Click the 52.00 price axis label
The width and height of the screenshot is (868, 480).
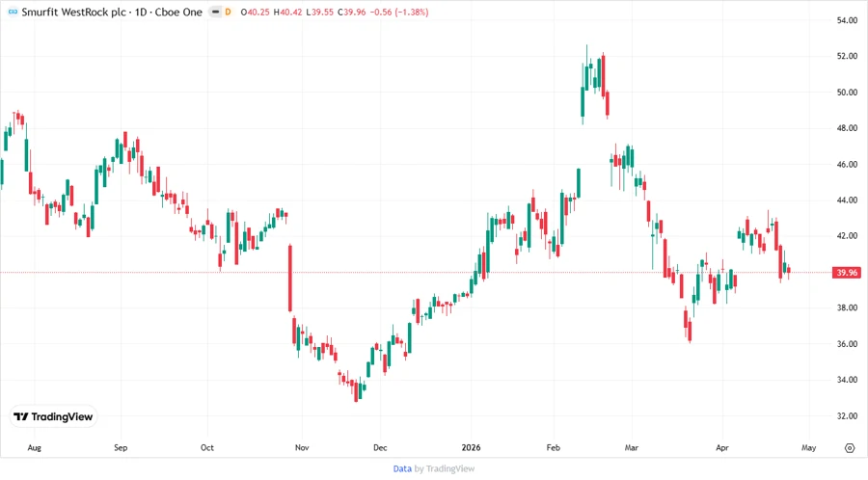[847, 57]
